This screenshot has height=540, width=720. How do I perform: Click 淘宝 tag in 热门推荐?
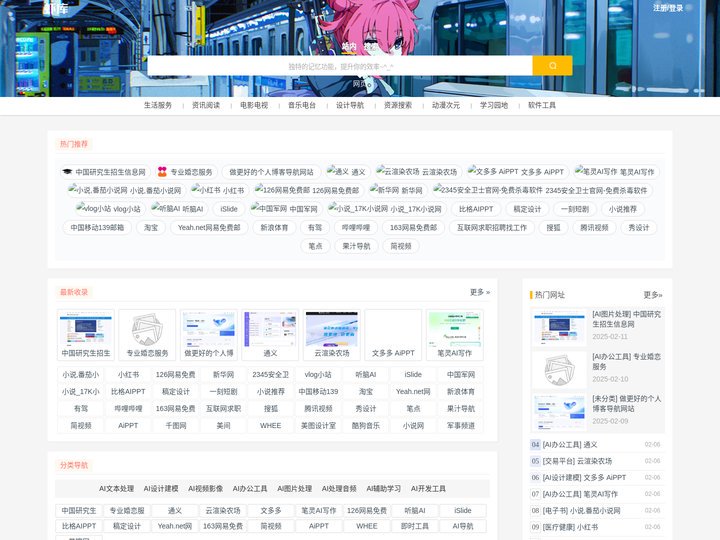coord(151,227)
